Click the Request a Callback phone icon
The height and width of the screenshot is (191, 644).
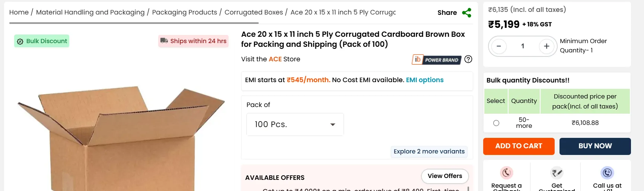pyautogui.click(x=506, y=173)
